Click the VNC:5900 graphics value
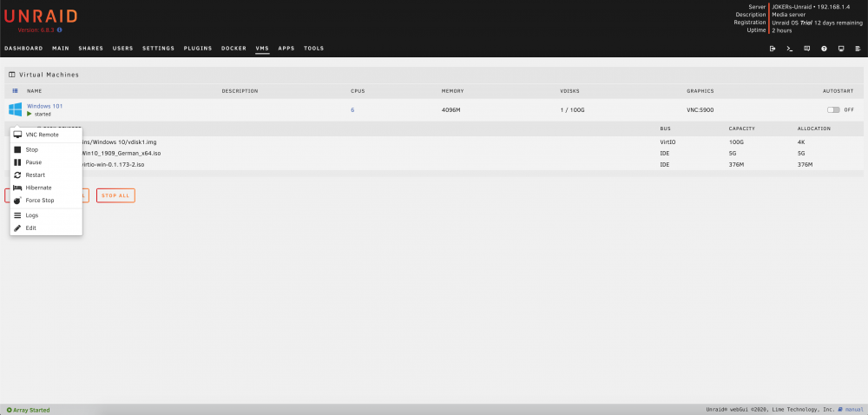This screenshot has height=415, width=868. (x=700, y=110)
